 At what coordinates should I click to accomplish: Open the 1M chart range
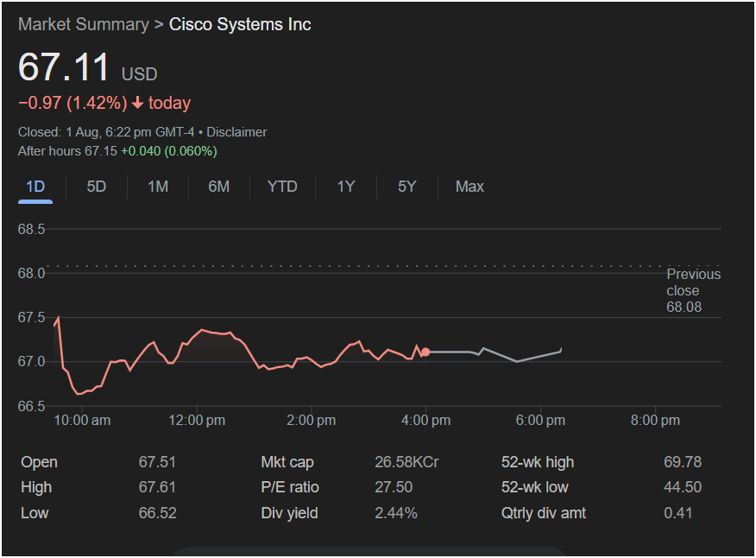(x=158, y=187)
